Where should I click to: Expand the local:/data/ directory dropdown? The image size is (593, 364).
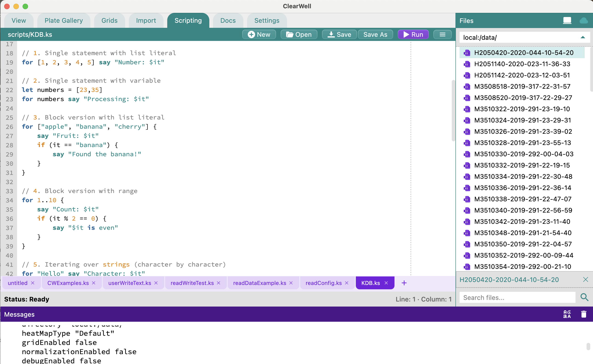[583, 37]
